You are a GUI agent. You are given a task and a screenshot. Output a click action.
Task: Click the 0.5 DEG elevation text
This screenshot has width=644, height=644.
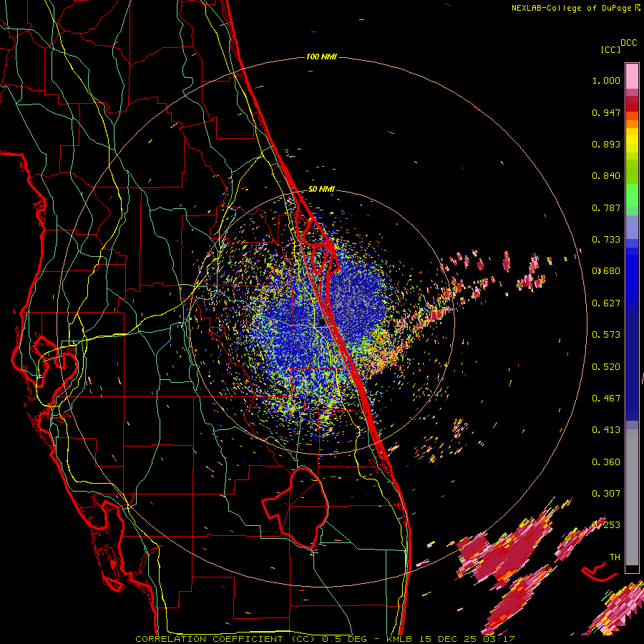pos(344,639)
